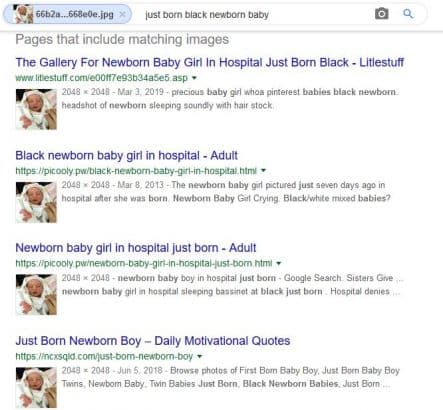Expand the dropdown arrow beside black-newborn-baby-girl-in-hospital URL
Viewport: 443px width, 410px height.
pos(263,171)
